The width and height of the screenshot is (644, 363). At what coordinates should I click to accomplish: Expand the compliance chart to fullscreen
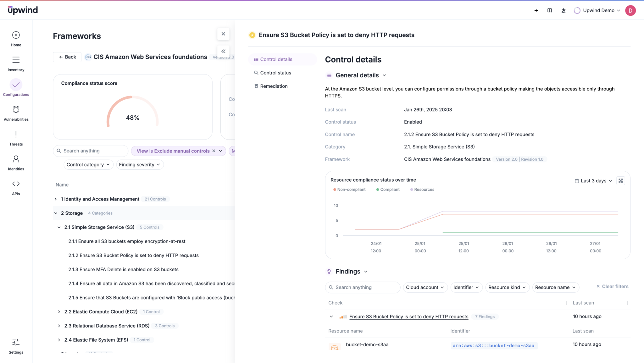pyautogui.click(x=620, y=181)
